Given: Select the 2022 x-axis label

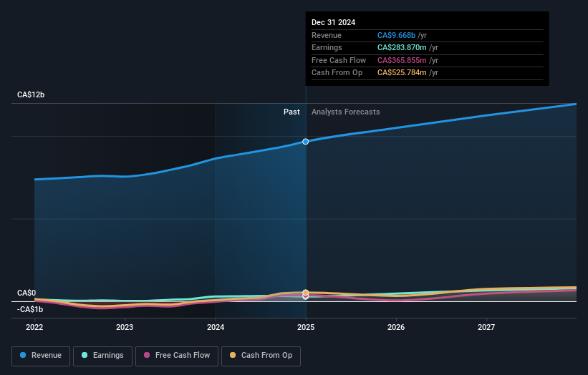Looking at the screenshot, I should pos(34,328).
